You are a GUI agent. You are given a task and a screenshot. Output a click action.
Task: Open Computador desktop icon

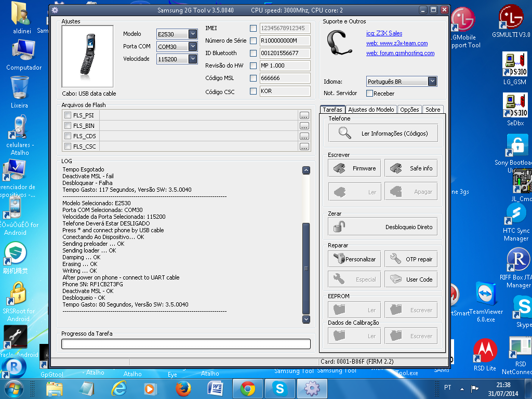tap(24, 55)
